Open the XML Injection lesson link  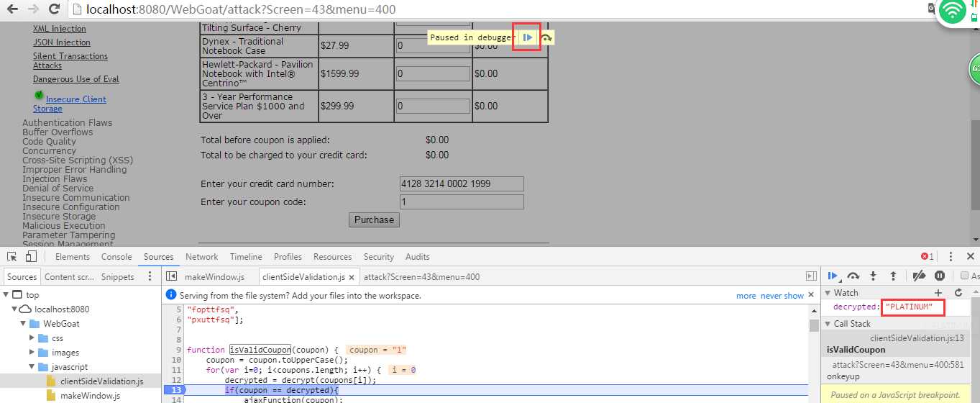pos(59,29)
